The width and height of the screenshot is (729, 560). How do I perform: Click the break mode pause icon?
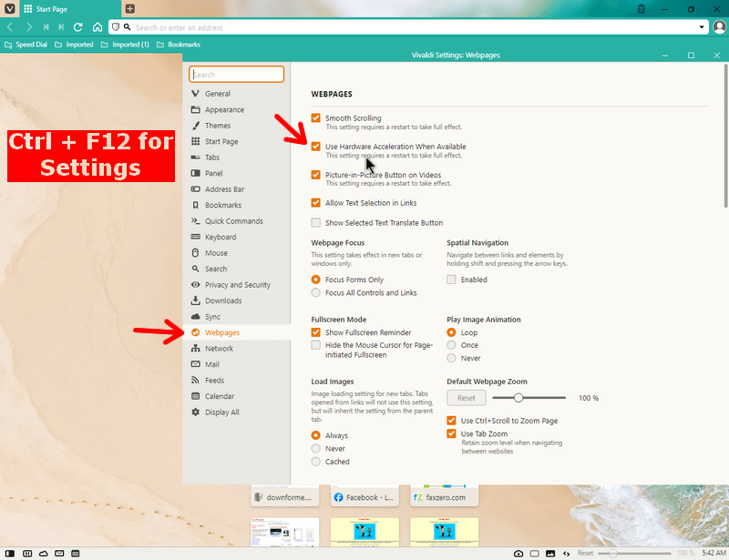click(27, 554)
